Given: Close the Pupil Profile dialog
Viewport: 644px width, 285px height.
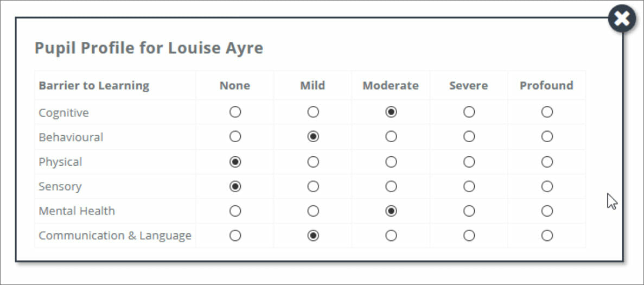Looking at the screenshot, I should tap(622, 18).
